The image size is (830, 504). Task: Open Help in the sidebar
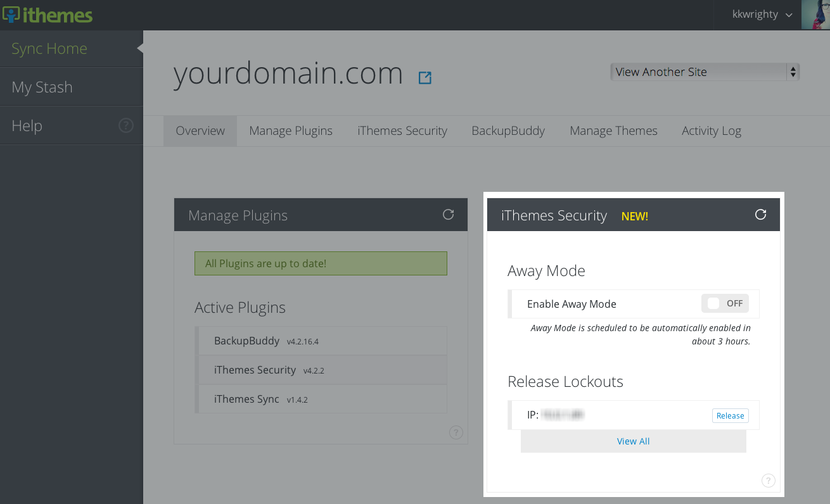(72, 125)
